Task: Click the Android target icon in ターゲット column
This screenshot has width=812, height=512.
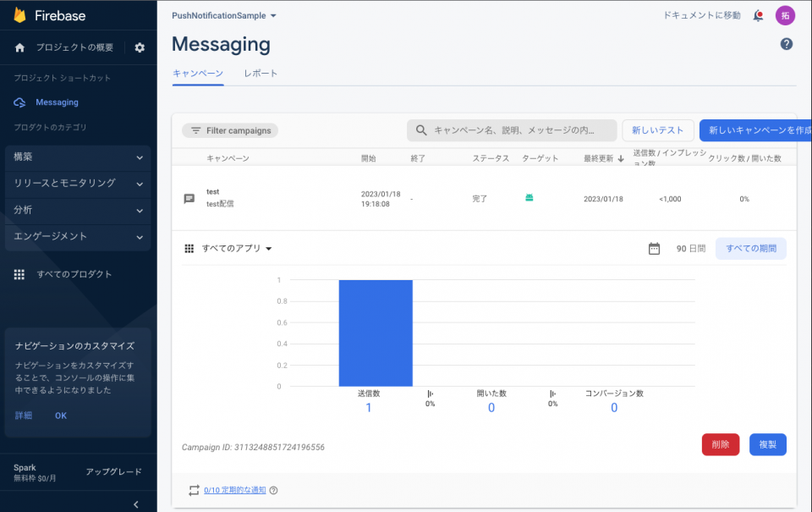Action: [x=529, y=195]
